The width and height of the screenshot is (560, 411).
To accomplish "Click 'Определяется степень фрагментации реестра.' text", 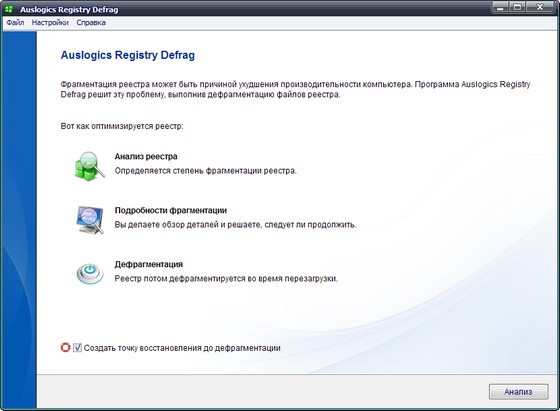I will tap(205, 171).
